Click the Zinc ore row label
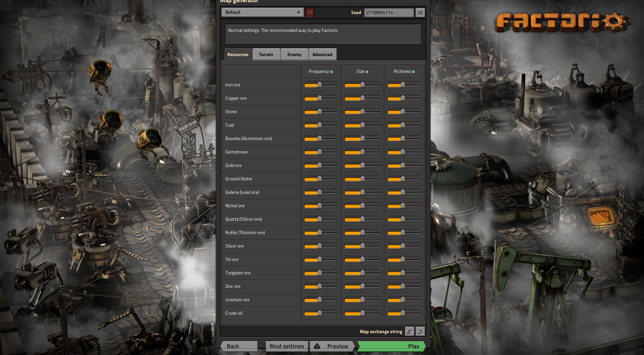Image resolution: width=644 pixels, height=355 pixels. 233,286
